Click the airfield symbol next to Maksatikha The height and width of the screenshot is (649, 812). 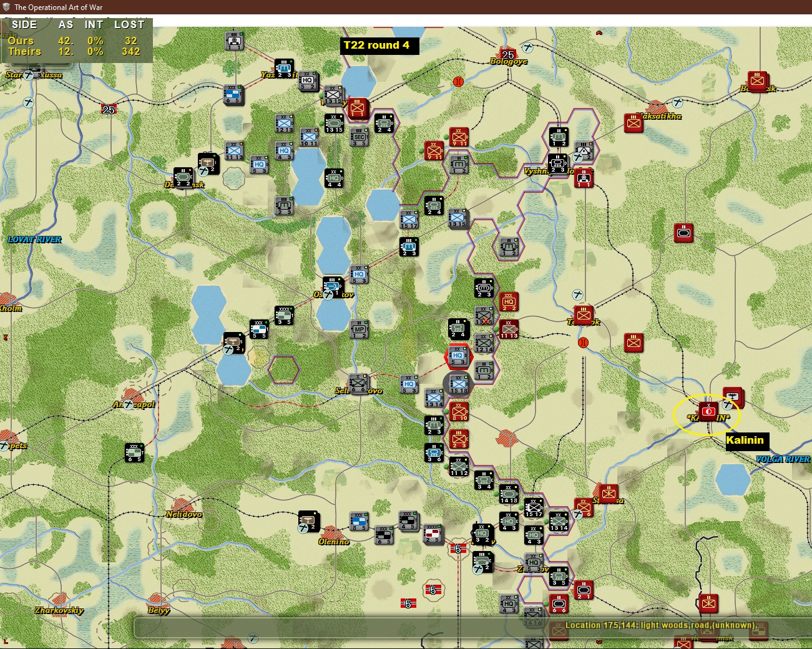678,102
